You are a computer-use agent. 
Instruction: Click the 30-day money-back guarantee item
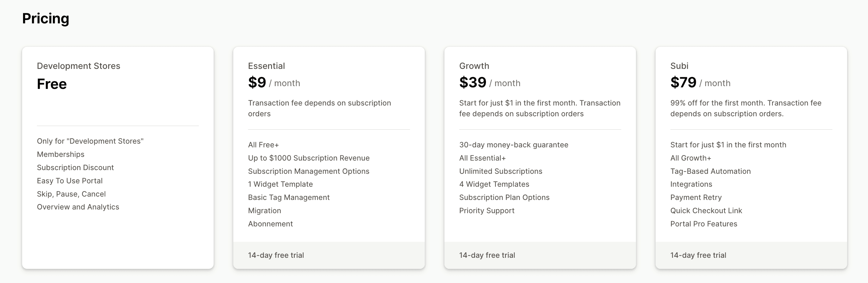point(514,145)
